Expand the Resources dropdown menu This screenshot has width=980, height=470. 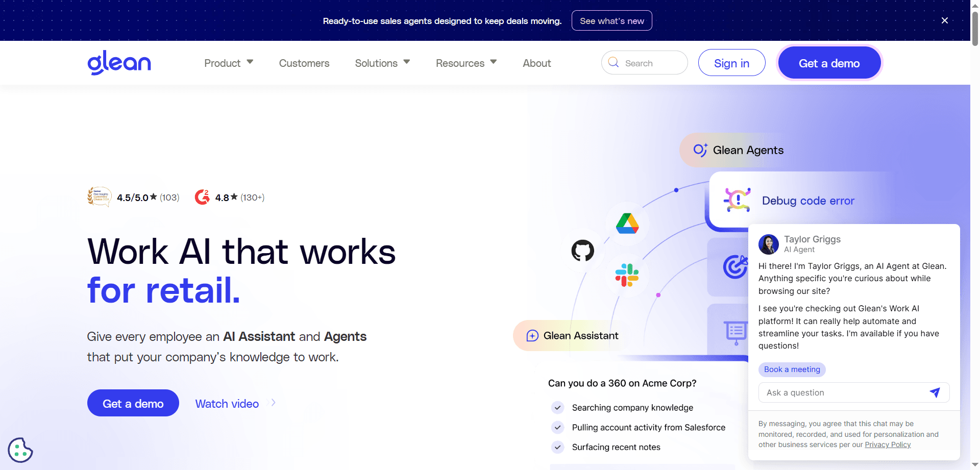[x=465, y=63]
